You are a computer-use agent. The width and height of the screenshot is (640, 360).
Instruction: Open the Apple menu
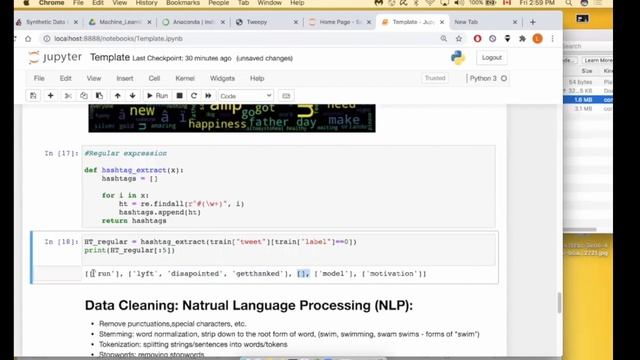click(x=26, y=3)
